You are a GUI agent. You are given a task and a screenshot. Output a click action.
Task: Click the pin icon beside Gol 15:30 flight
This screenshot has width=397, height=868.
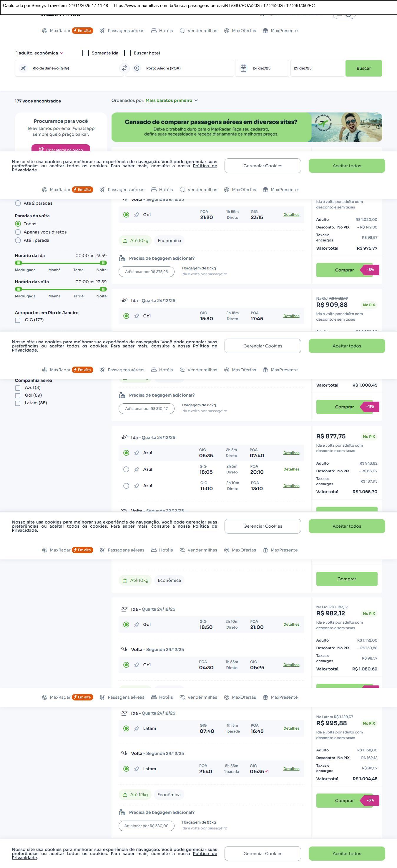[x=137, y=316]
